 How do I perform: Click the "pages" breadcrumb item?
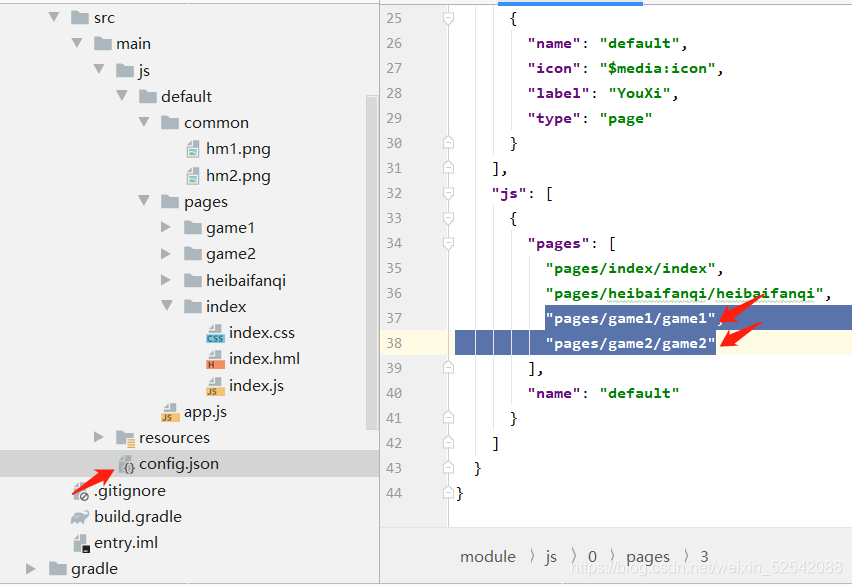click(647, 557)
